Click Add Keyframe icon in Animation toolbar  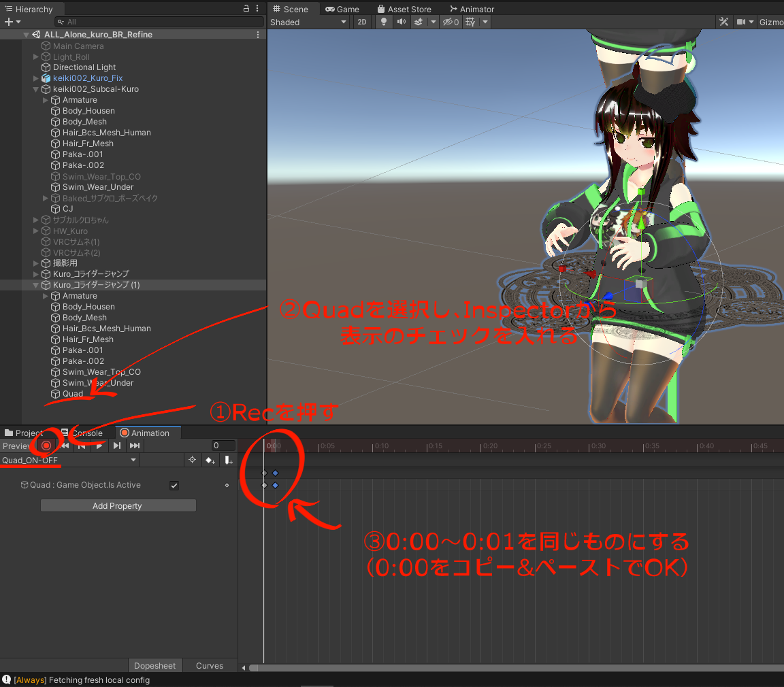click(x=210, y=460)
